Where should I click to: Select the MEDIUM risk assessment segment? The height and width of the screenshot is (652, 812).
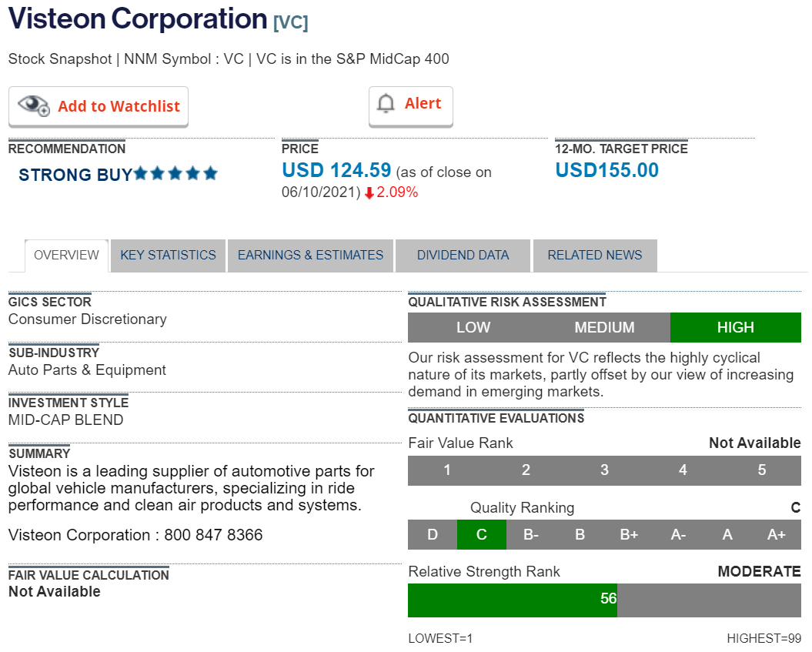click(604, 328)
